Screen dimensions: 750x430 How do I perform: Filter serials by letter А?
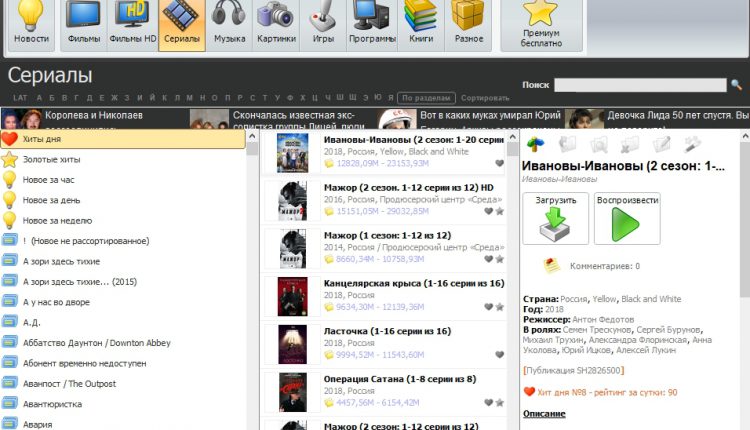tap(39, 98)
